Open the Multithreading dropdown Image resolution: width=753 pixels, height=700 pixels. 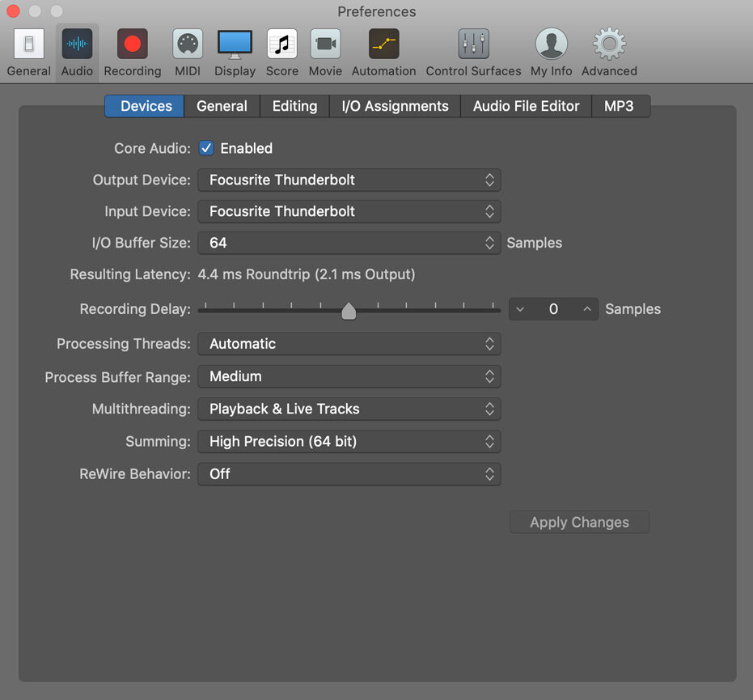point(349,409)
